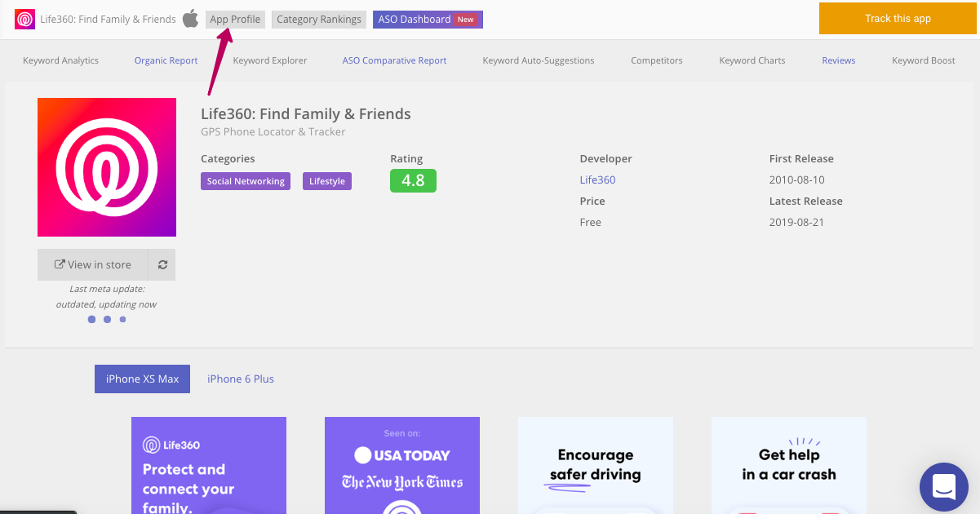The width and height of the screenshot is (980, 514).
Task: Go to Keyword Charts
Action: pos(752,60)
